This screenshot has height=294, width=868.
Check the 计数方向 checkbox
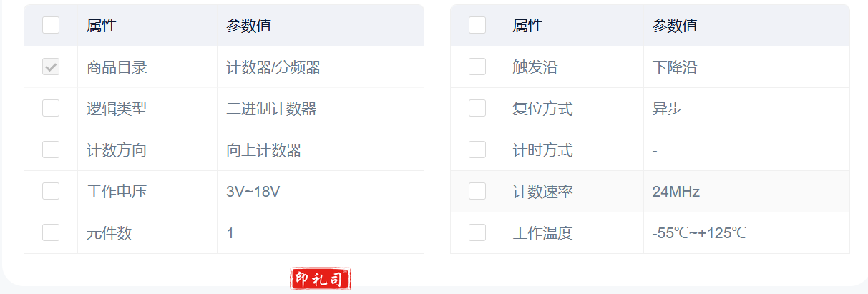51,150
